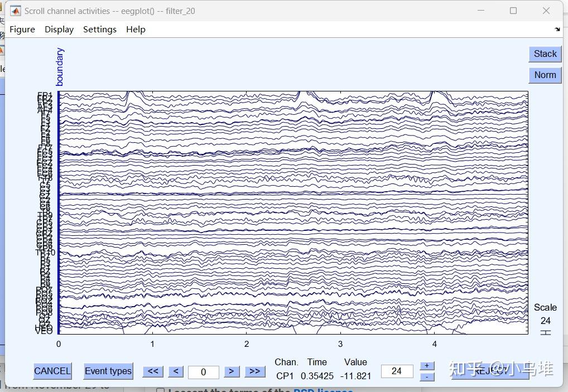
Task: Open the Figure menu
Action: tap(22, 30)
